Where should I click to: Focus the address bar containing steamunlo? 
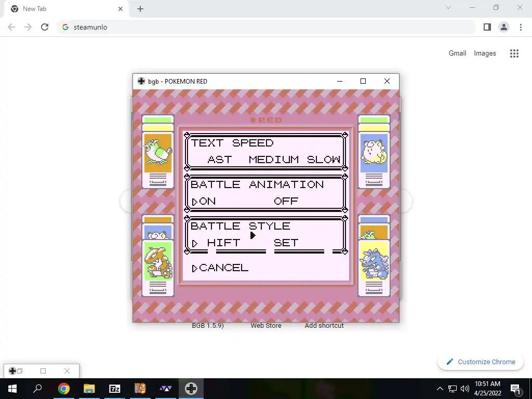pyautogui.click(x=266, y=27)
